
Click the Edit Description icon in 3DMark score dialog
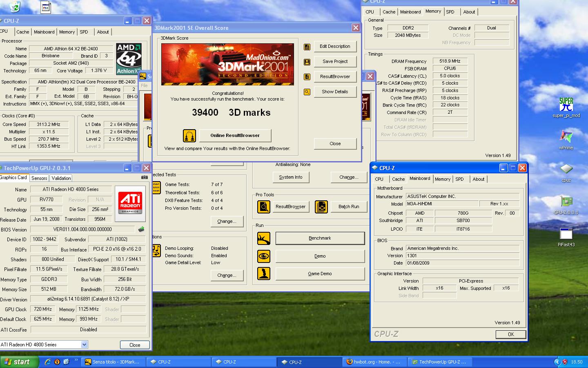[x=307, y=47]
